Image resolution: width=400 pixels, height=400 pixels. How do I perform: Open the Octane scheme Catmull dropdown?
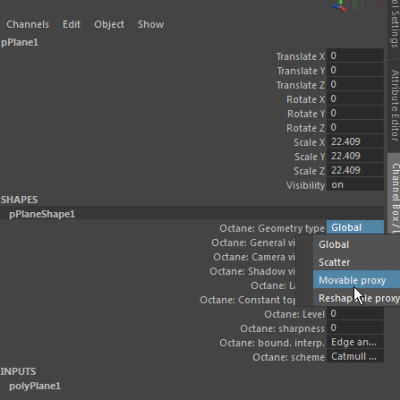355,357
